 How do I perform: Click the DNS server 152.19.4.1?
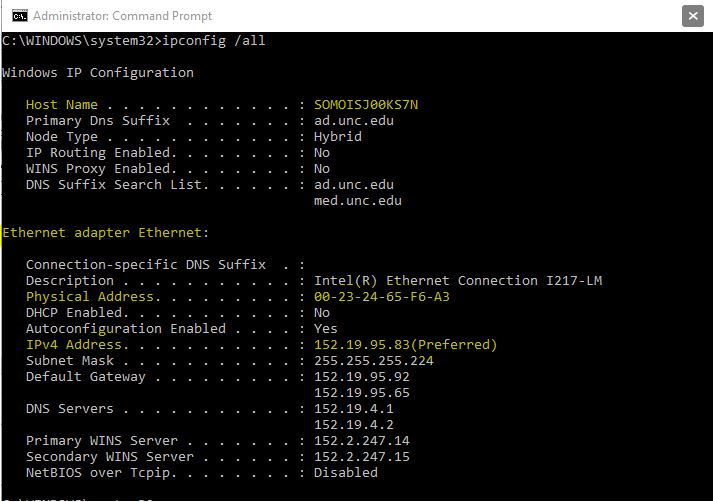coord(354,409)
